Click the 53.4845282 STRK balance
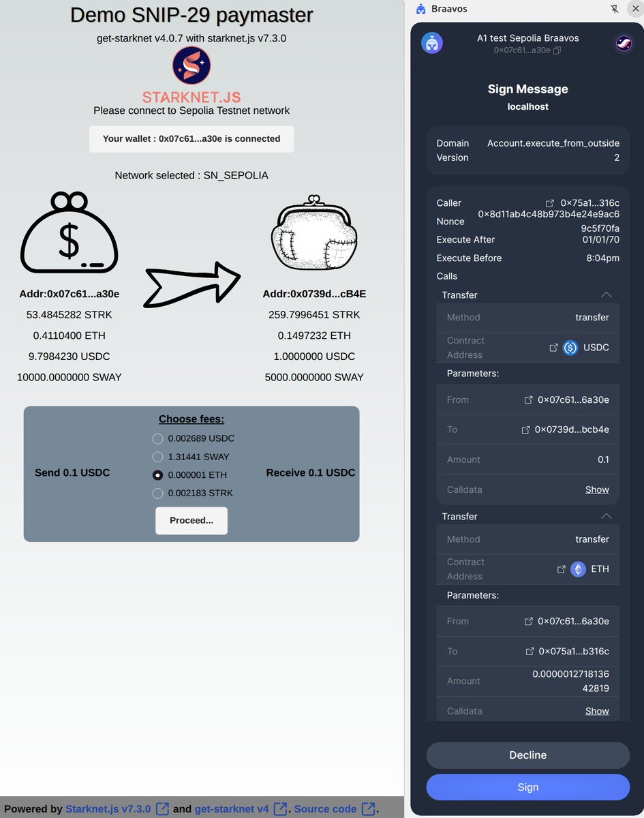The width and height of the screenshot is (644, 818). (70, 315)
